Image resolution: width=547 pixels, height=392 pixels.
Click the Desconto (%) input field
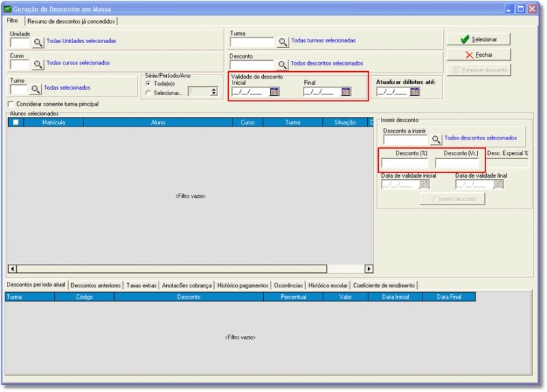tap(405, 164)
